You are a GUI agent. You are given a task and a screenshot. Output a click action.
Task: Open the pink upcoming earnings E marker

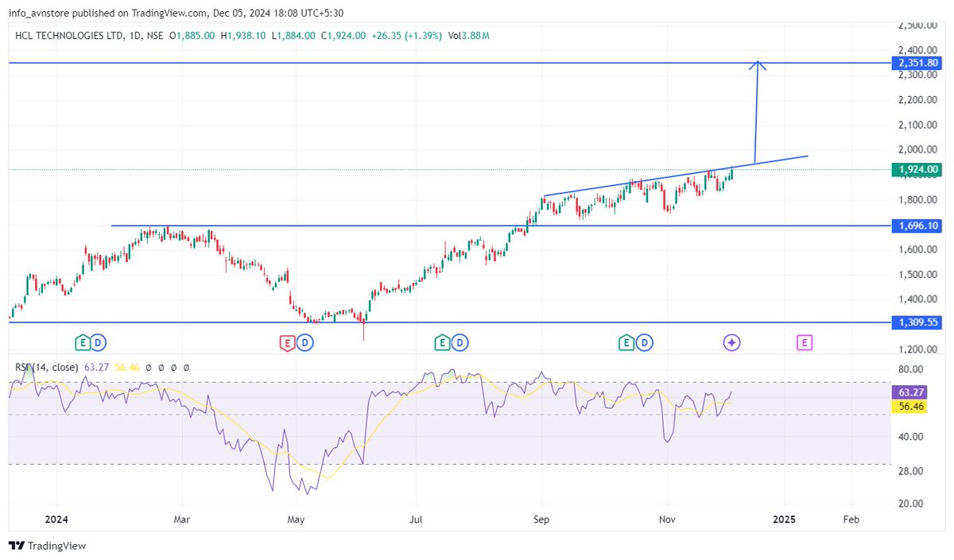(x=805, y=342)
